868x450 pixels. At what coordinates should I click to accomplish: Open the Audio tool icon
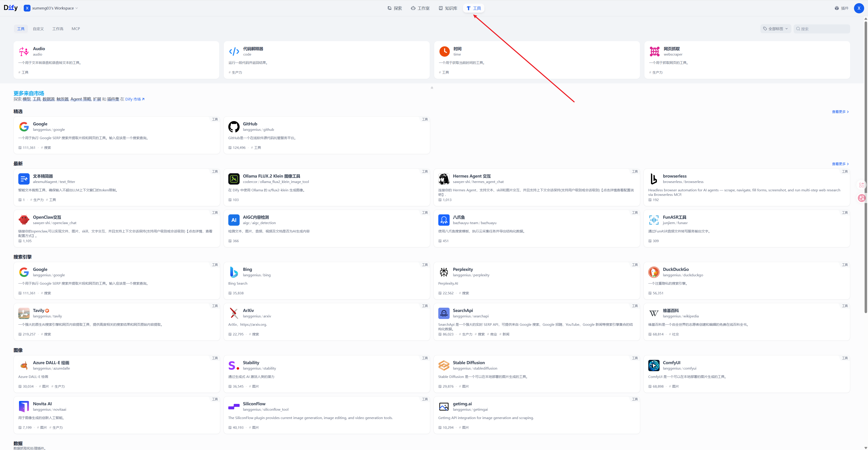point(24,52)
